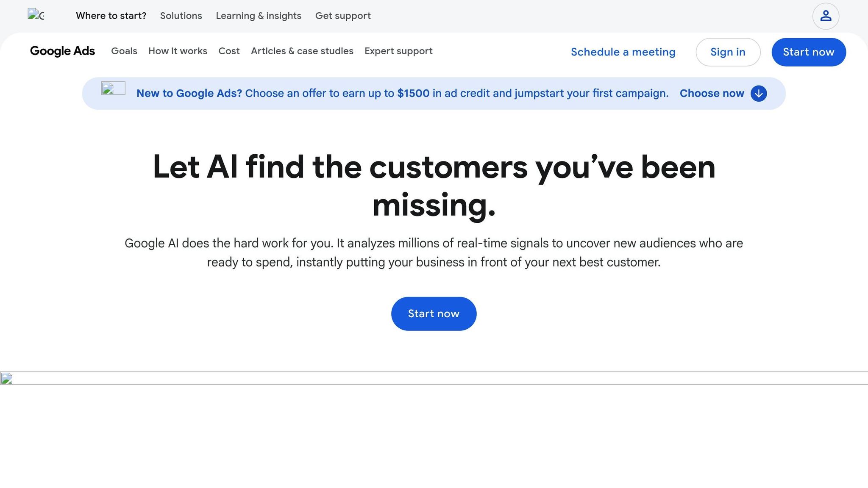Viewport: 868px width, 488px height.
Task: Click the circular down-arrow next to Choose now
Action: (x=759, y=93)
